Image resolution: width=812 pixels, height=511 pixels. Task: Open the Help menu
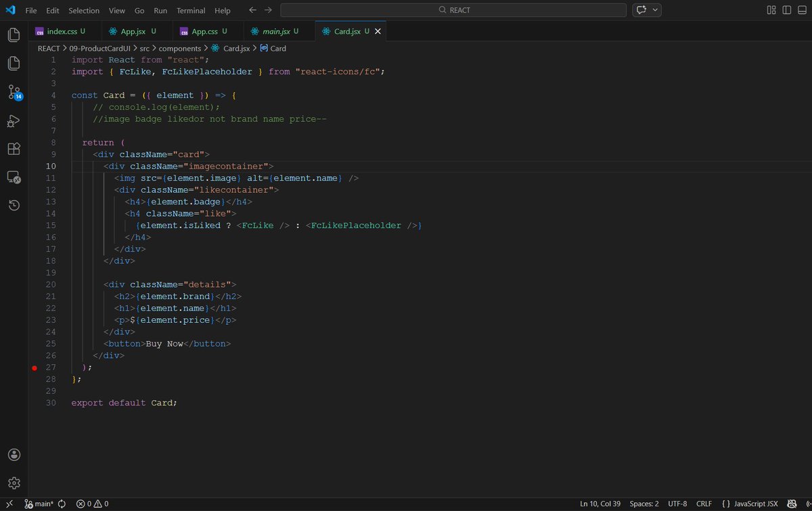click(222, 10)
